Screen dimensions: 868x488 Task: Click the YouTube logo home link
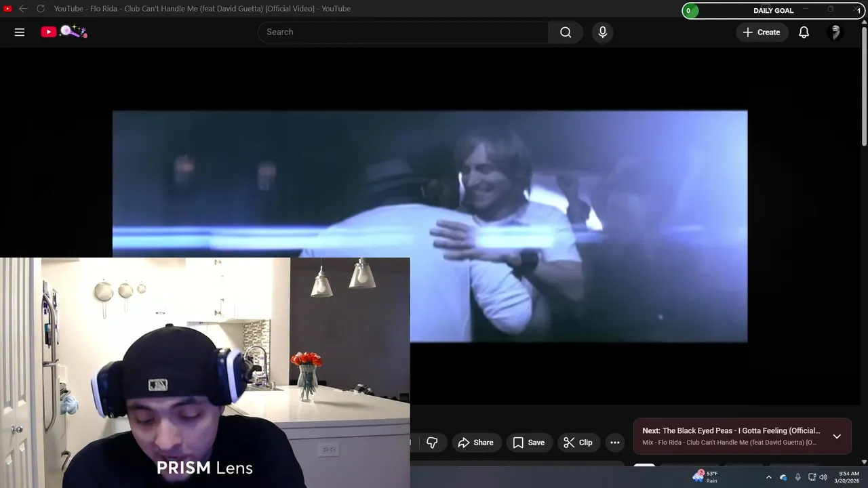pos(64,32)
